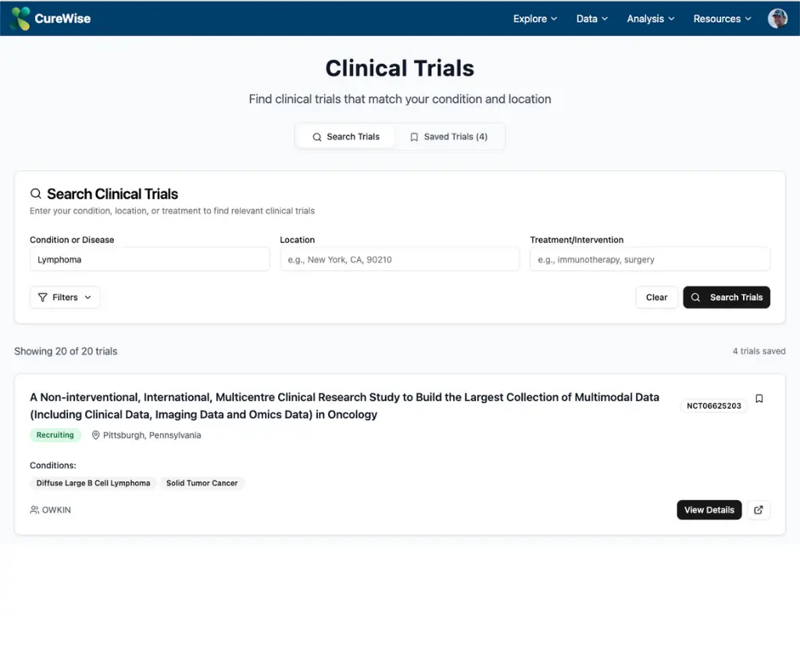The height and width of the screenshot is (672, 800).
Task: Click the magnifier icon beside Search Clinical Trials
Action: point(36,193)
